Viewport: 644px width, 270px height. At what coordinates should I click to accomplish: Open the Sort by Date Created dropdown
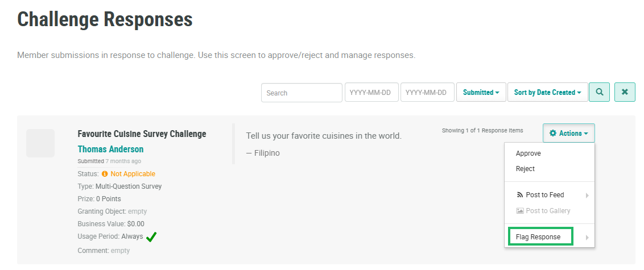[x=547, y=93]
